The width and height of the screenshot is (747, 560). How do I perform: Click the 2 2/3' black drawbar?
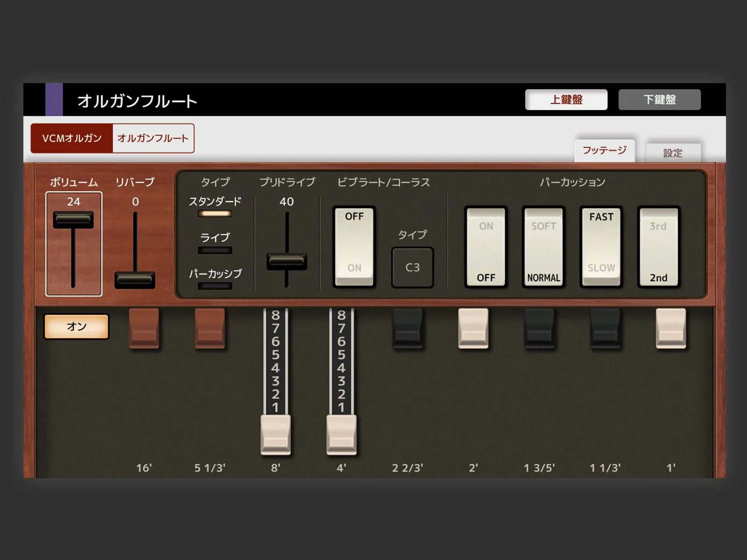coord(408,328)
